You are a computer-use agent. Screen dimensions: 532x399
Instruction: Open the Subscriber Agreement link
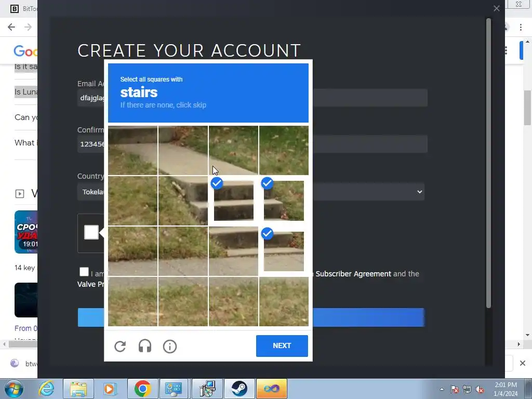click(x=353, y=274)
